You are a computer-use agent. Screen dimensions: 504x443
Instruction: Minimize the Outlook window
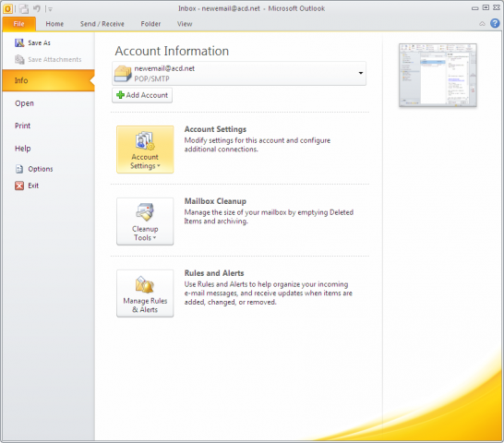[475, 8]
